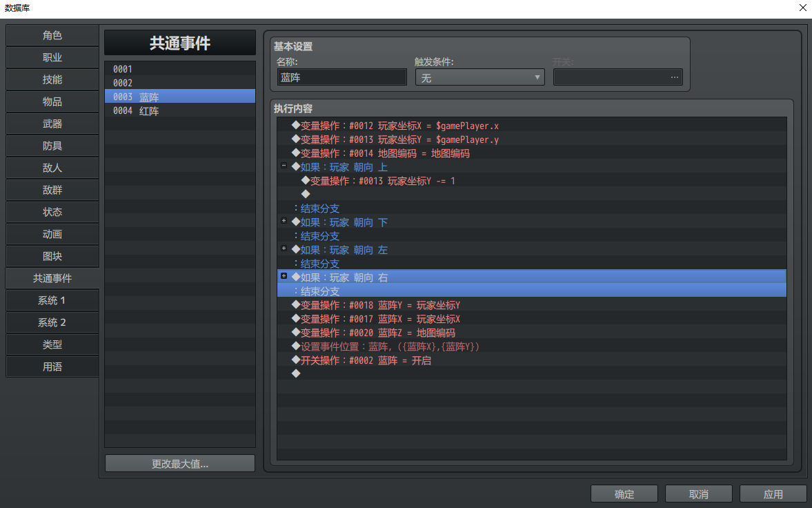This screenshot has width=812, height=508.
Task: Expand the 如果：玩家 朝向 下 branch
Action: click(284, 221)
